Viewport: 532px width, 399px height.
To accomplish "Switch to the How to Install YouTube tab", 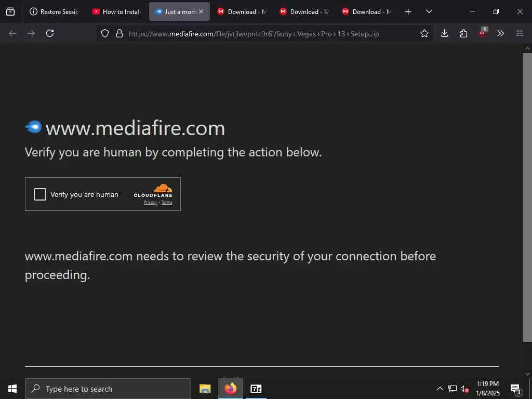I will tap(117, 11).
